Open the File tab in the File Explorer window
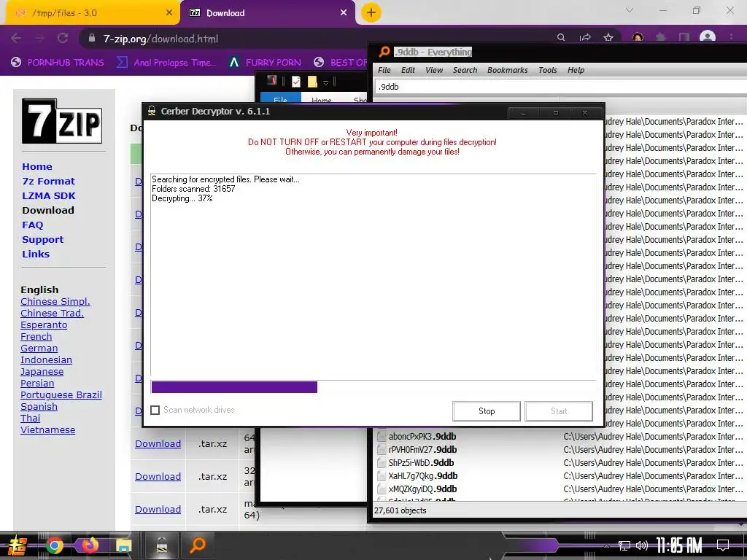The height and width of the screenshot is (560, 747). point(281,98)
